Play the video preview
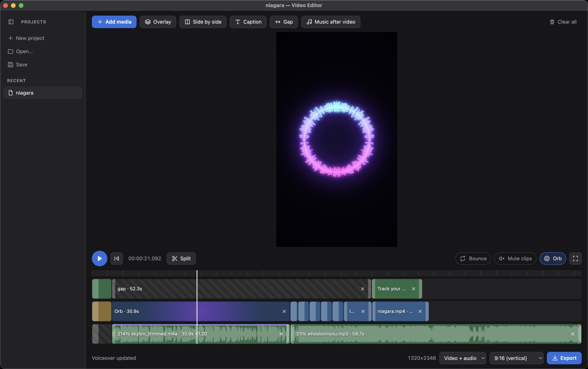588x369 pixels. pos(100,258)
